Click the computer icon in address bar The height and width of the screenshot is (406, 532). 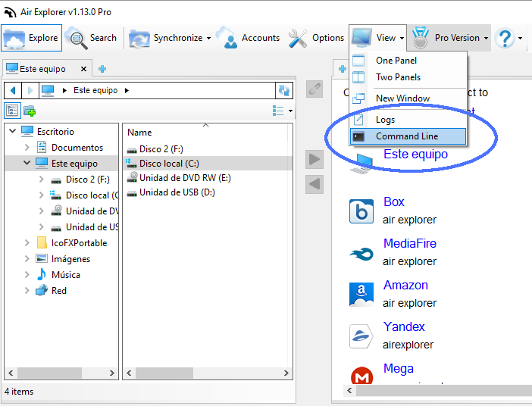coord(48,91)
